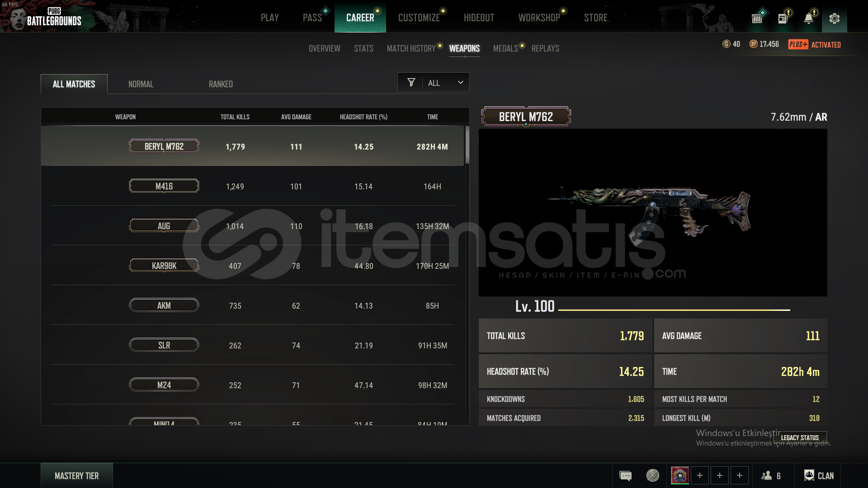Click the KNOCKDOWNS stat value 1,605

636,399
